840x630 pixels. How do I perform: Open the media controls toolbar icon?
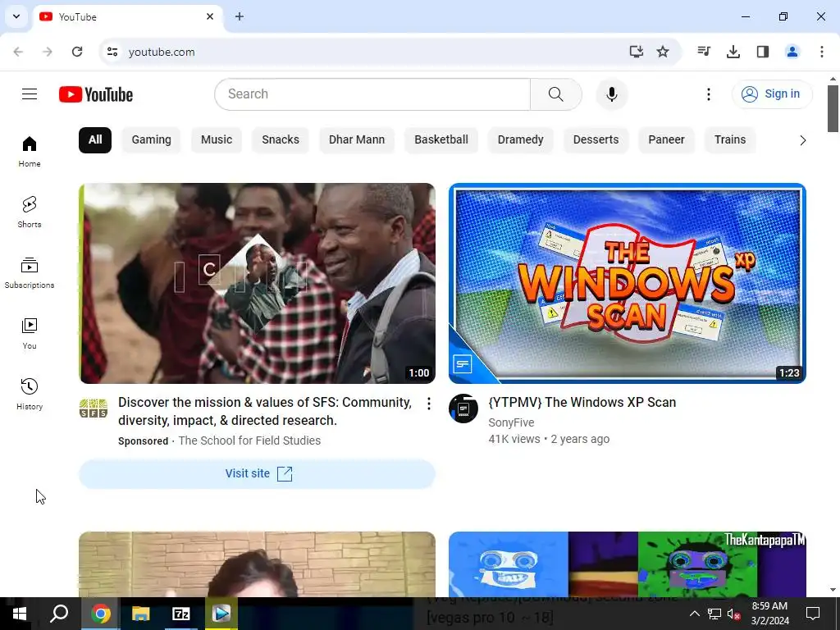pyautogui.click(x=704, y=52)
